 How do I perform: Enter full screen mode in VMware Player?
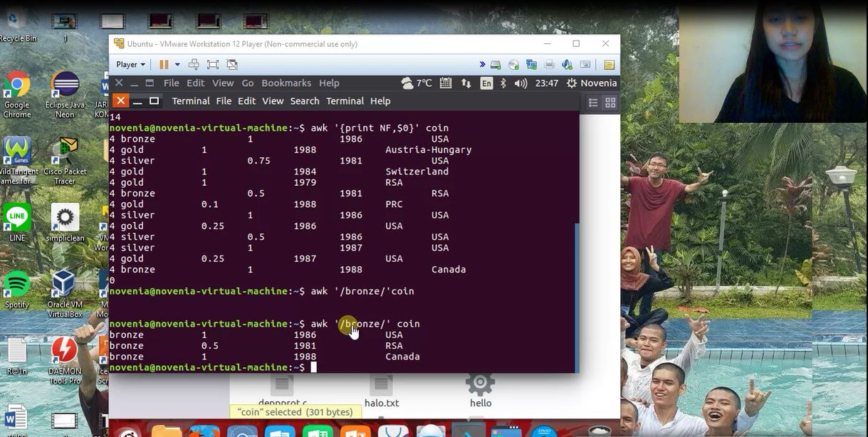[x=213, y=64]
